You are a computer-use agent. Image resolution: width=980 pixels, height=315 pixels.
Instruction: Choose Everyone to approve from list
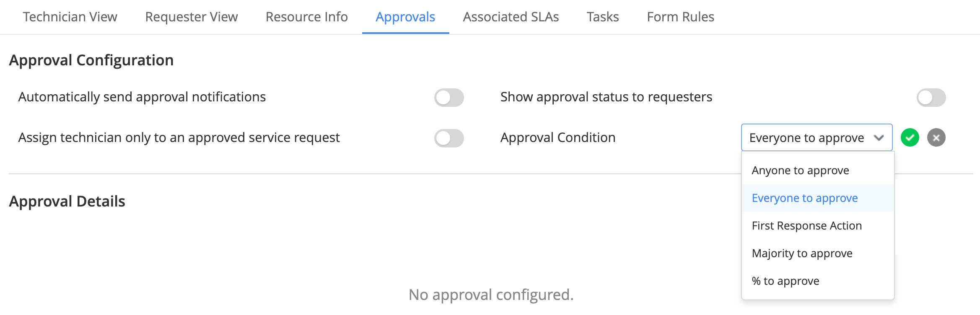coord(818,198)
